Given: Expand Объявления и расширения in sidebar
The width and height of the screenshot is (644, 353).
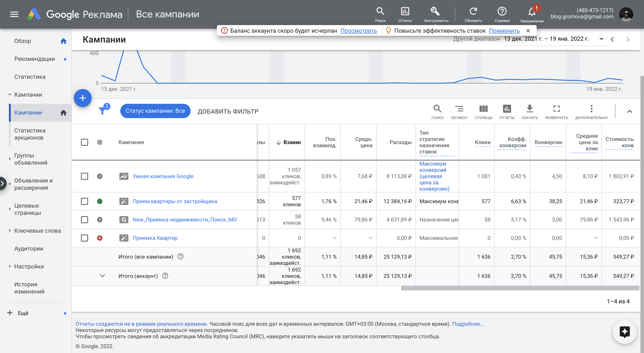Looking at the screenshot, I should [10, 184].
